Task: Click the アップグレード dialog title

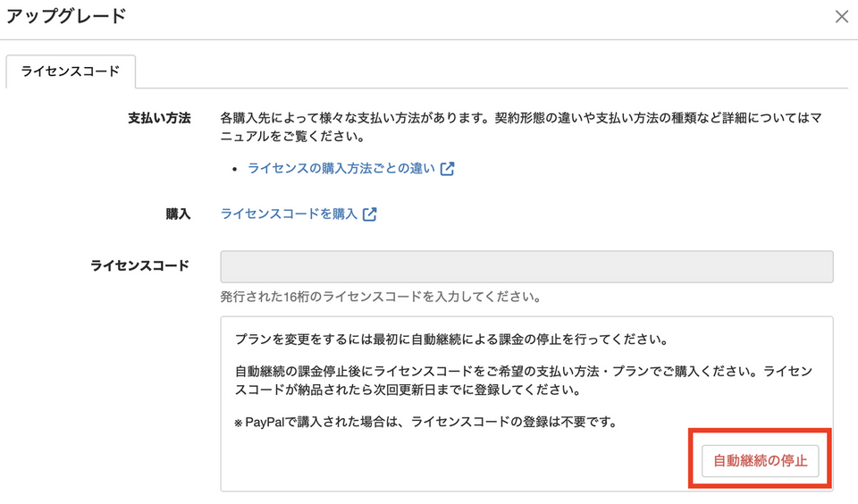Action: click(66, 16)
